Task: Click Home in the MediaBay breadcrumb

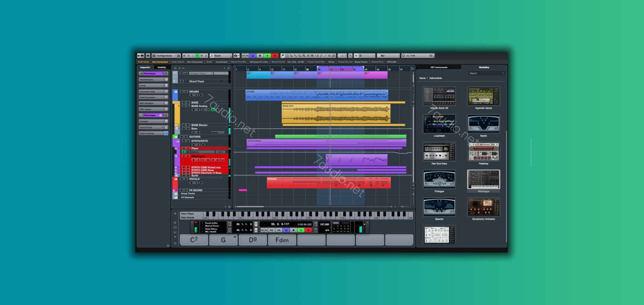Action: (422, 78)
